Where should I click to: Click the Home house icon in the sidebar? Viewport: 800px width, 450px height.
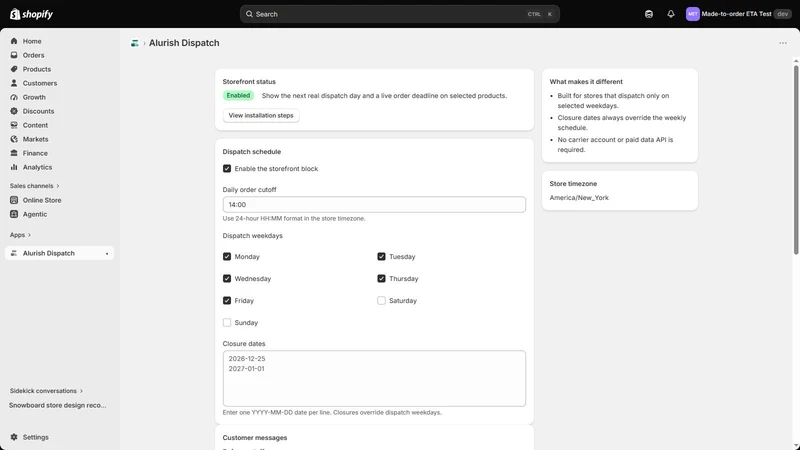tap(14, 41)
